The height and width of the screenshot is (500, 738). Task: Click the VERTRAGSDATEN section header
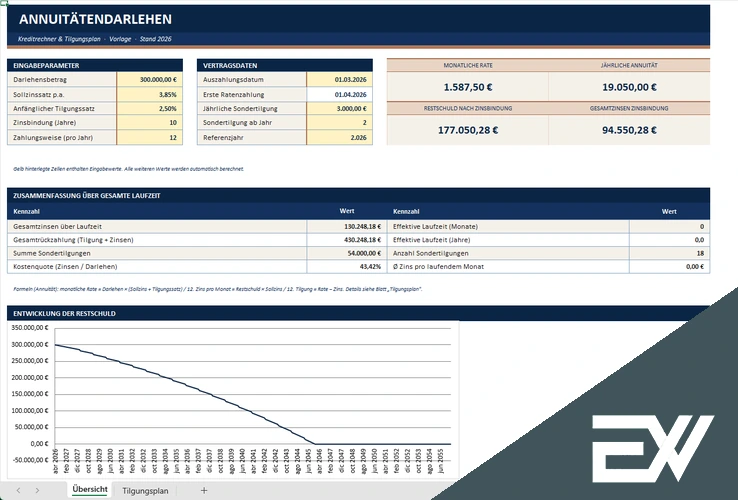click(285, 65)
